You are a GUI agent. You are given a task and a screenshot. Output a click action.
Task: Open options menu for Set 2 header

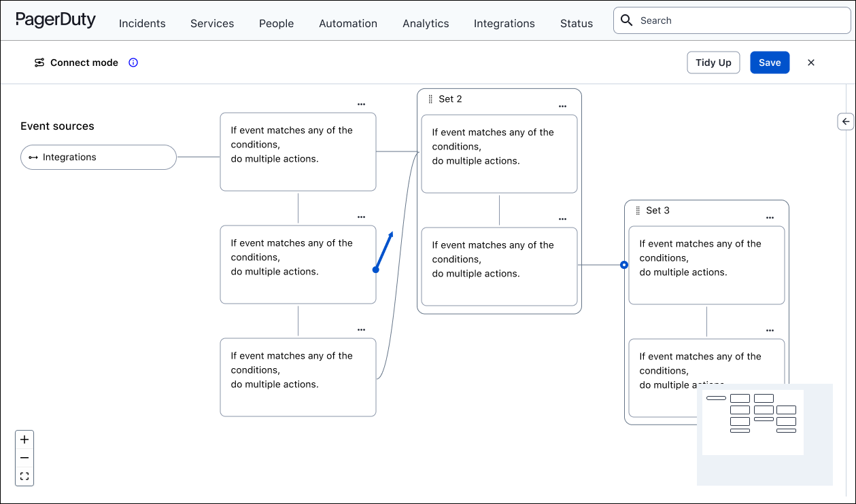pyautogui.click(x=562, y=107)
